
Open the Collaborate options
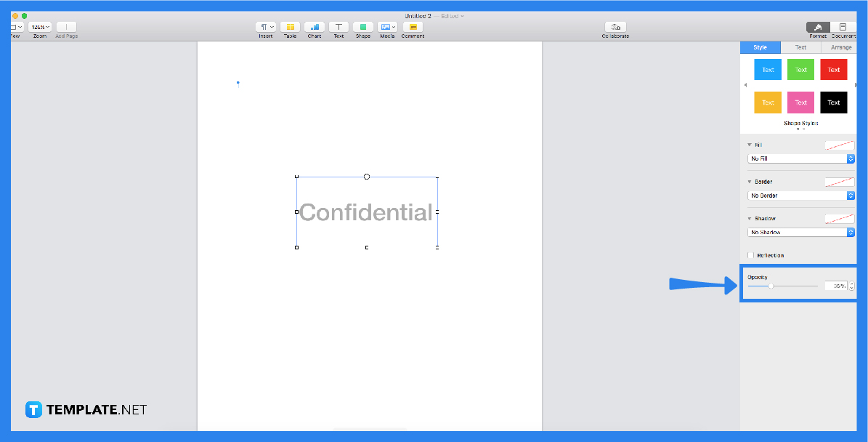point(615,25)
